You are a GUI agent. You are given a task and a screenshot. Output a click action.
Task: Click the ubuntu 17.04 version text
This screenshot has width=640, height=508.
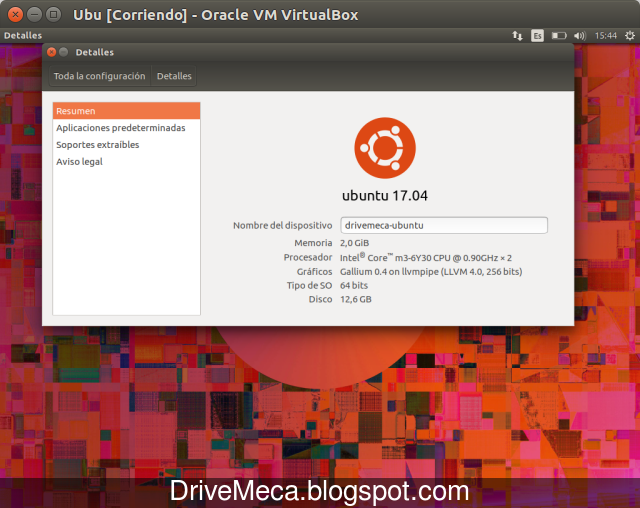pyautogui.click(x=385, y=196)
